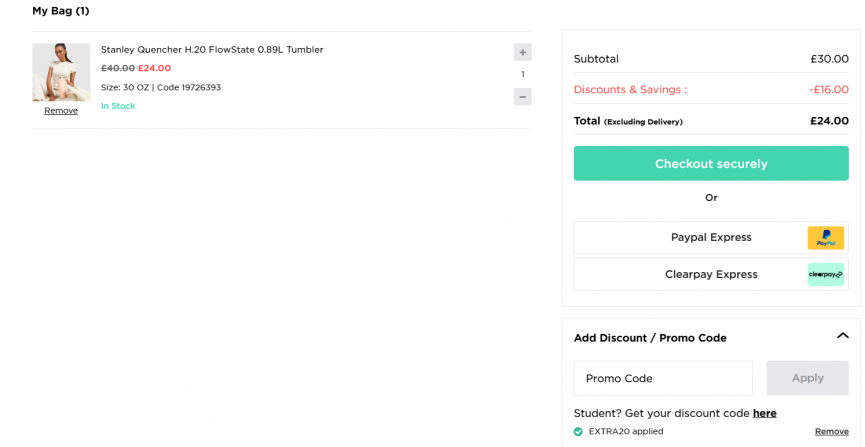
Task: Click the My Bag (1) heading
Action: pyautogui.click(x=61, y=11)
